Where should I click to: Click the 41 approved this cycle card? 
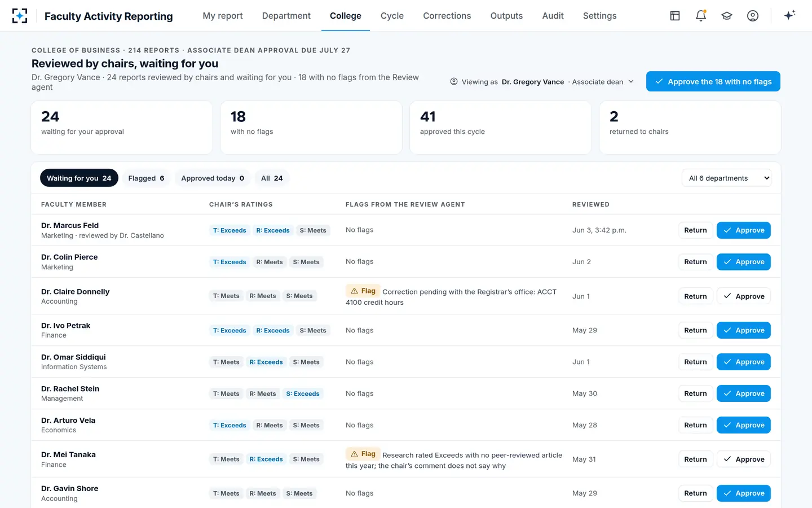(501, 128)
